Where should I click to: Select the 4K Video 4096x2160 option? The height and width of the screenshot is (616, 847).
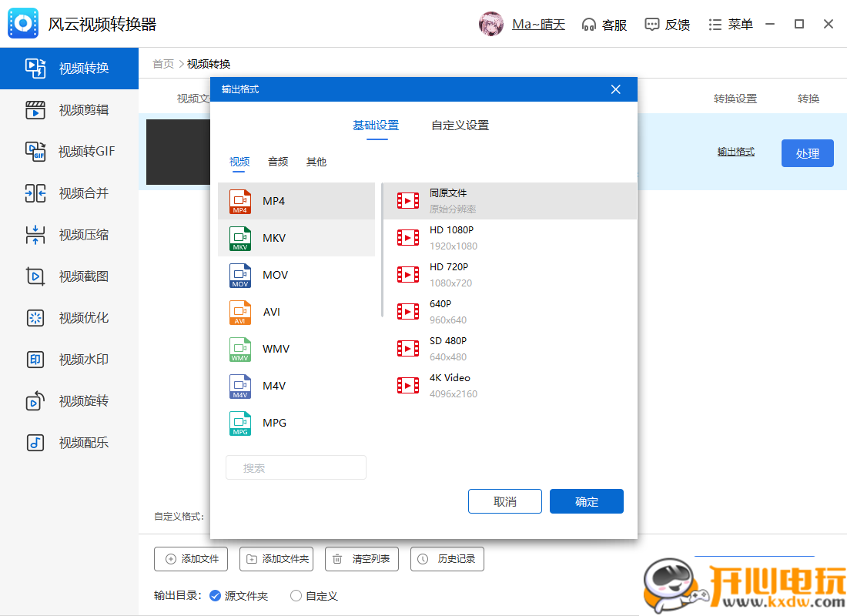click(x=450, y=384)
